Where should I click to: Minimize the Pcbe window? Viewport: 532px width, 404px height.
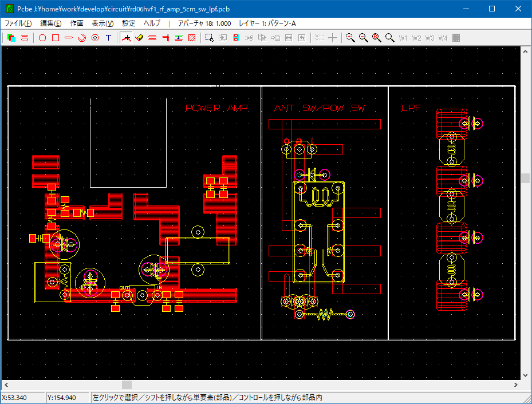point(466,9)
